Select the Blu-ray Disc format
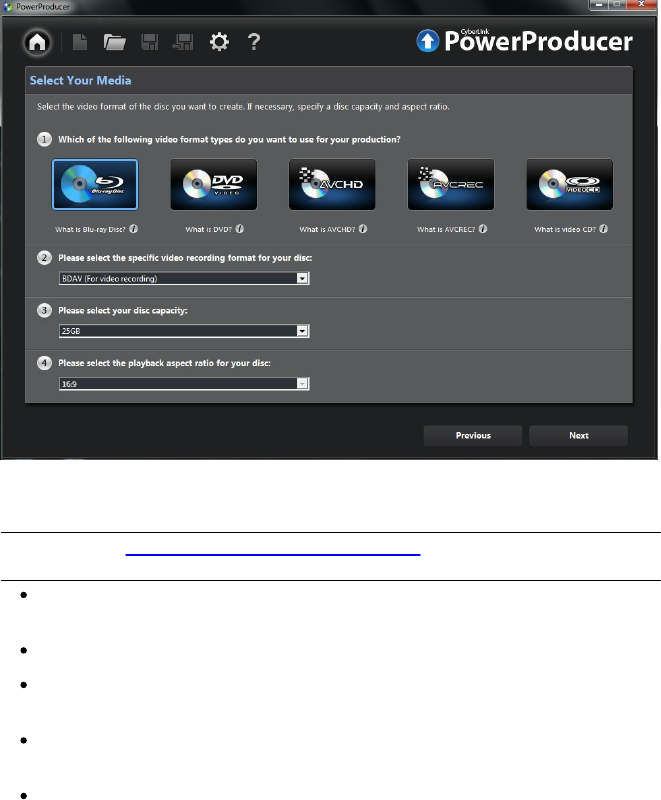 pos(95,184)
